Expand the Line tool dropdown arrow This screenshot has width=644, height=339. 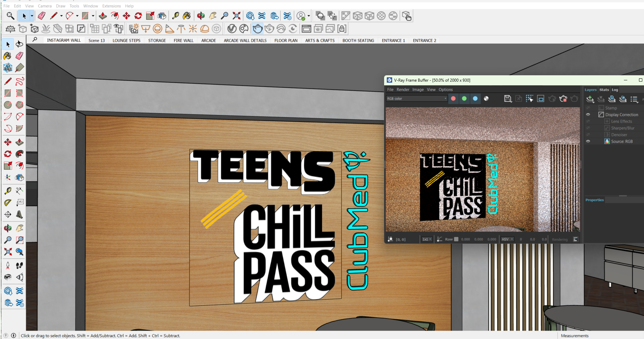pyautogui.click(x=61, y=16)
